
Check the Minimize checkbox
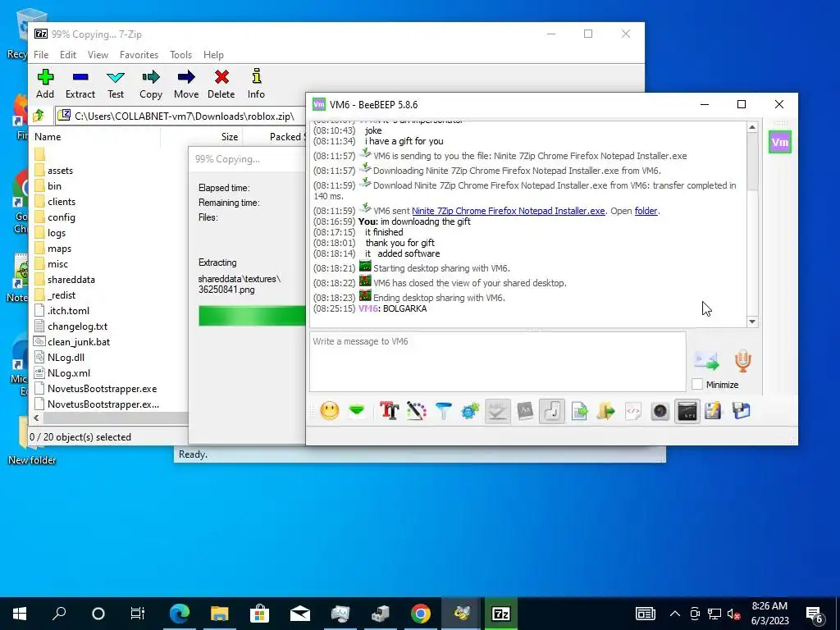click(x=697, y=384)
